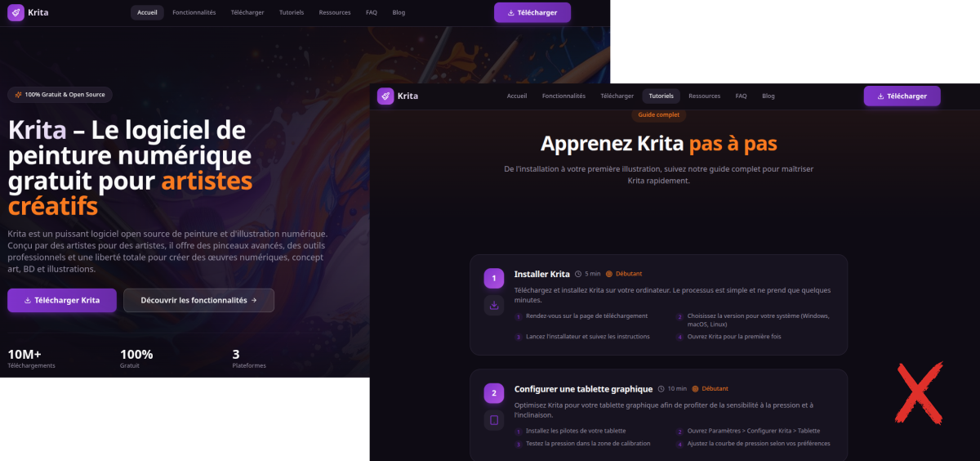Click the 100% Gratuit statistic
Image resolution: width=980 pixels, height=461 pixels.
136,358
